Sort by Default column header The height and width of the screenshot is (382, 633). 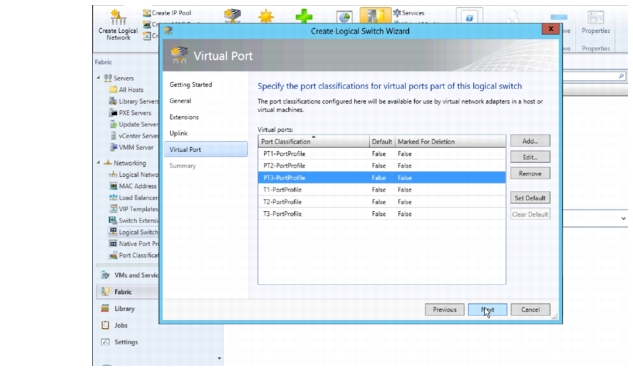pos(382,141)
